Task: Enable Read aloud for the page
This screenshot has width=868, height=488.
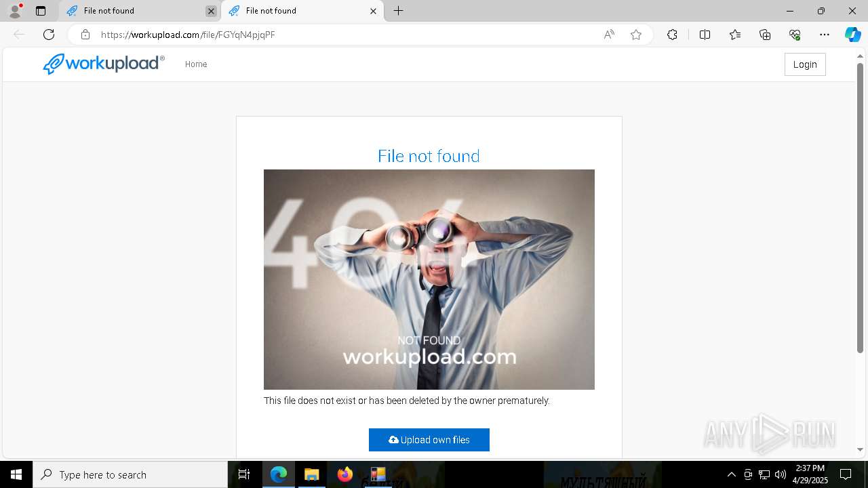Action: pos(609,35)
